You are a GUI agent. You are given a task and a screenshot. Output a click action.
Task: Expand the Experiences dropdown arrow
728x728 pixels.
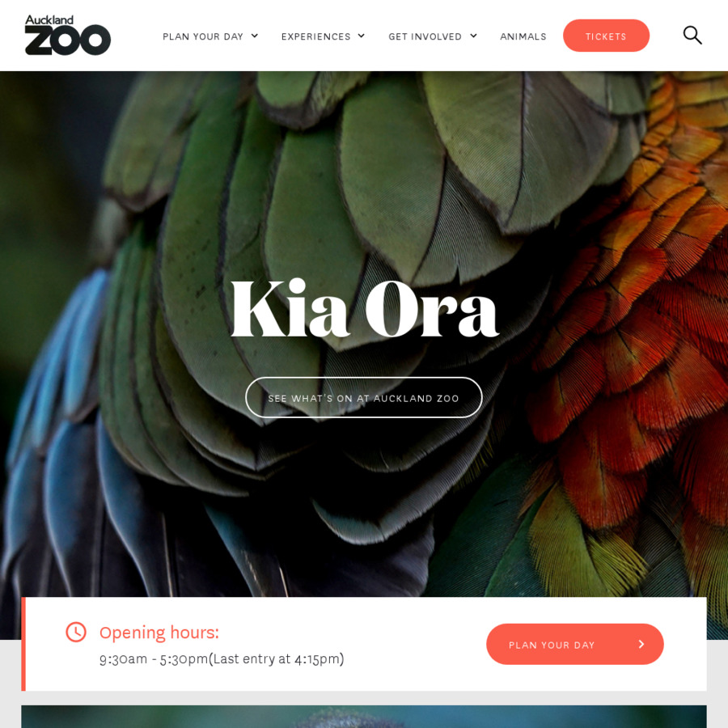pyautogui.click(x=362, y=36)
